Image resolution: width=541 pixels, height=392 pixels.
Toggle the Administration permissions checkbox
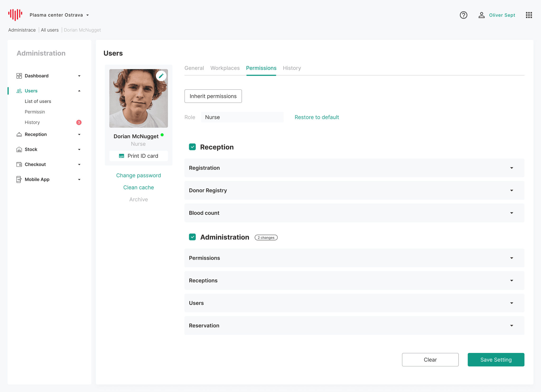click(192, 237)
